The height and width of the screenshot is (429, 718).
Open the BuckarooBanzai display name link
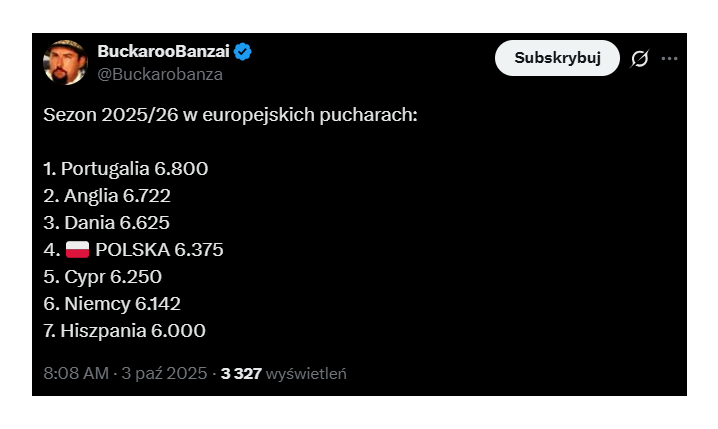163,53
